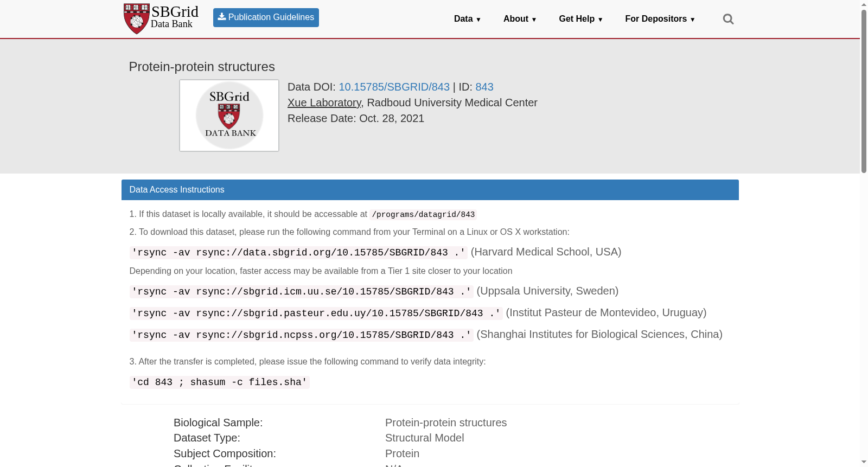The height and width of the screenshot is (467, 868).
Task: Click the Subject Composition label
Action: coord(225,453)
